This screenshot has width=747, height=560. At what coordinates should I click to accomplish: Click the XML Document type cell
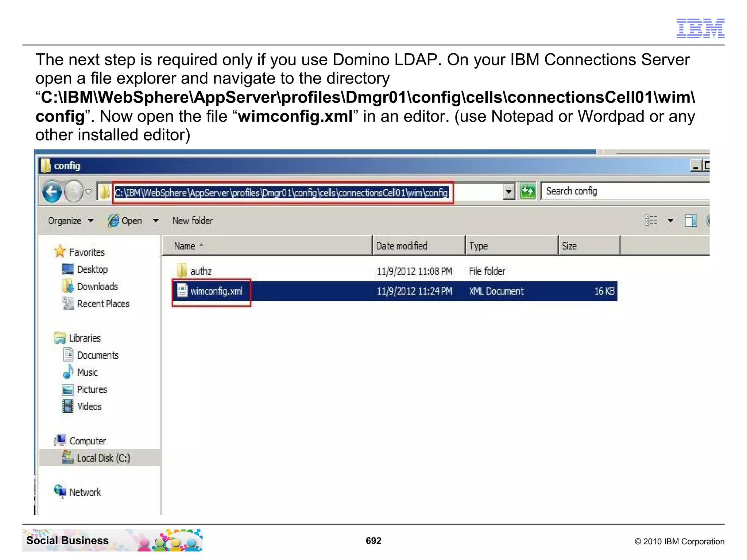[x=496, y=291]
